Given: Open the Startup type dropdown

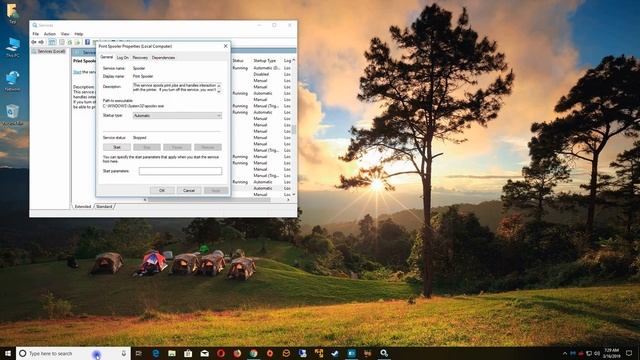Looking at the screenshot, I should (178, 116).
